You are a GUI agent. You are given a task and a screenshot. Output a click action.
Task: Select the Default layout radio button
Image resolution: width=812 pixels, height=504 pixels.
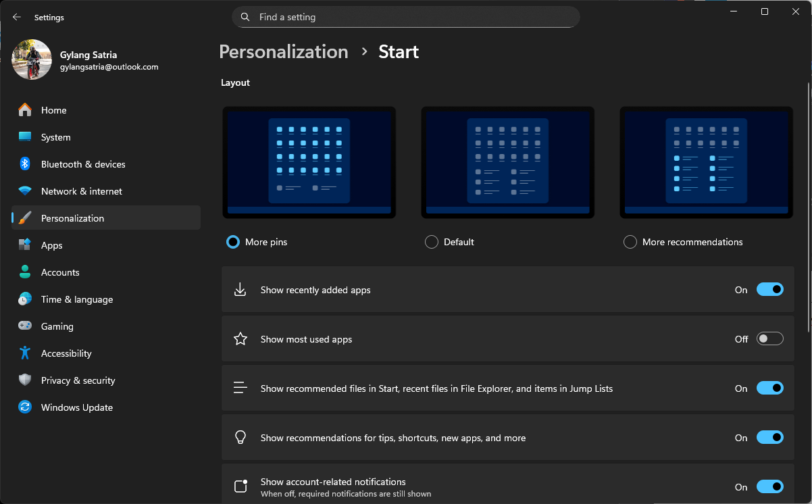pos(432,242)
